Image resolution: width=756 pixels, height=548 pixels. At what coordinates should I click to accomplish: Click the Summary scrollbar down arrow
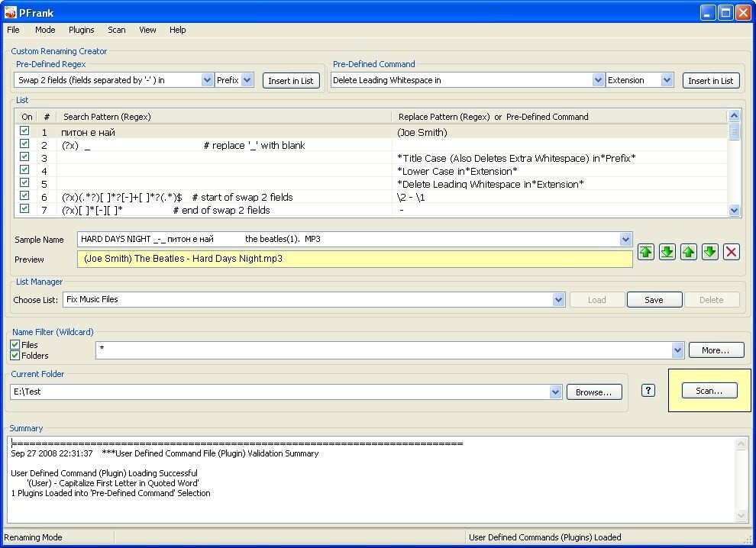pyautogui.click(x=741, y=516)
